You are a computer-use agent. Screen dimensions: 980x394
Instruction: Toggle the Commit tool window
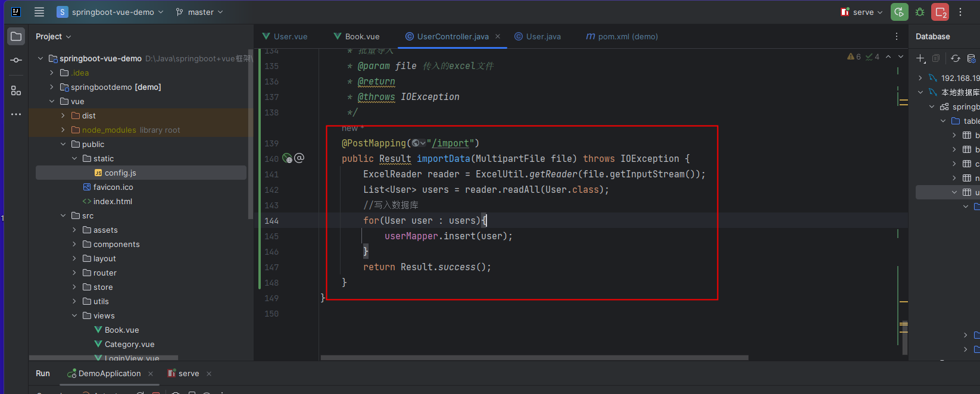tap(16, 60)
